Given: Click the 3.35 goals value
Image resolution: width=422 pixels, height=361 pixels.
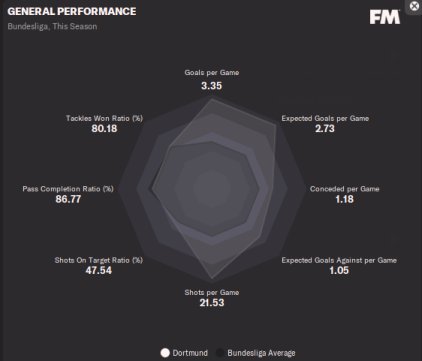Looking at the screenshot, I should (211, 86).
